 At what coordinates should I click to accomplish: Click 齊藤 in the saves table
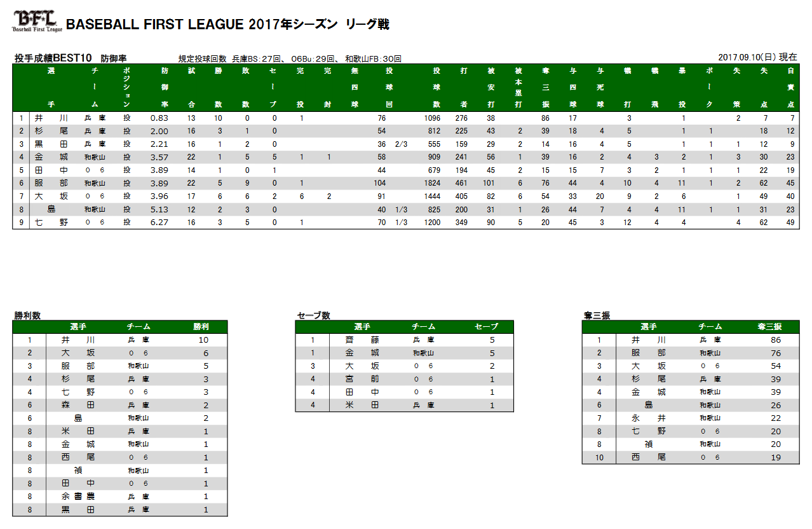click(362, 340)
